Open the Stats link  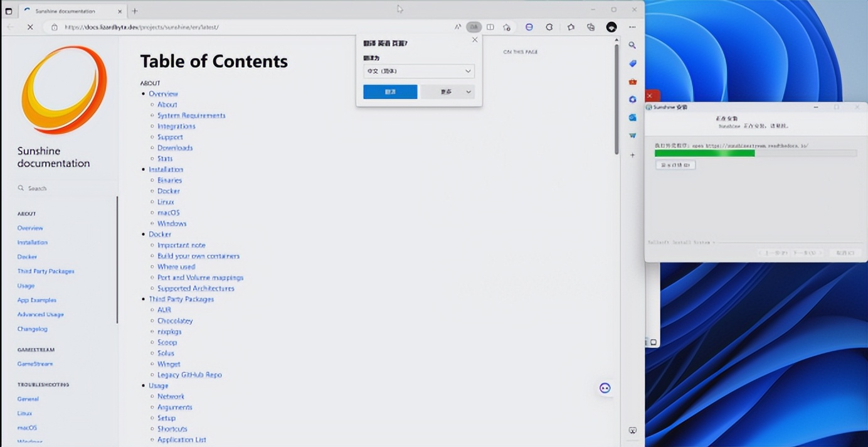[x=165, y=159]
